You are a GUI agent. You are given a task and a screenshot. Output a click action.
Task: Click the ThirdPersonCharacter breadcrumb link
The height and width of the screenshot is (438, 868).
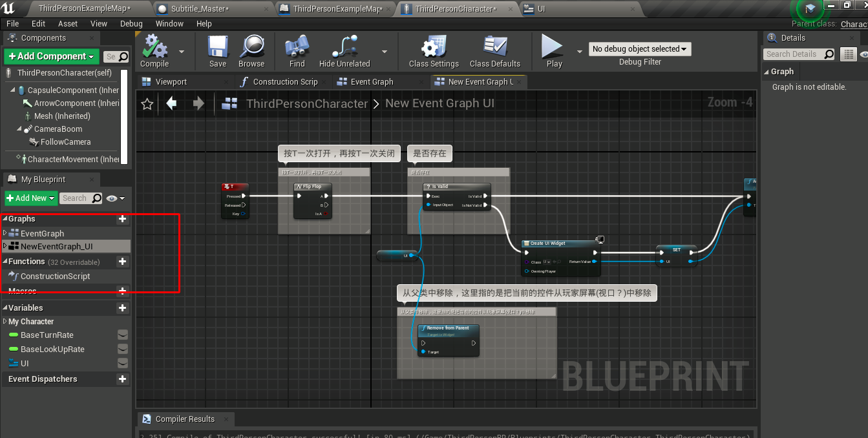(x=307, y=103)
